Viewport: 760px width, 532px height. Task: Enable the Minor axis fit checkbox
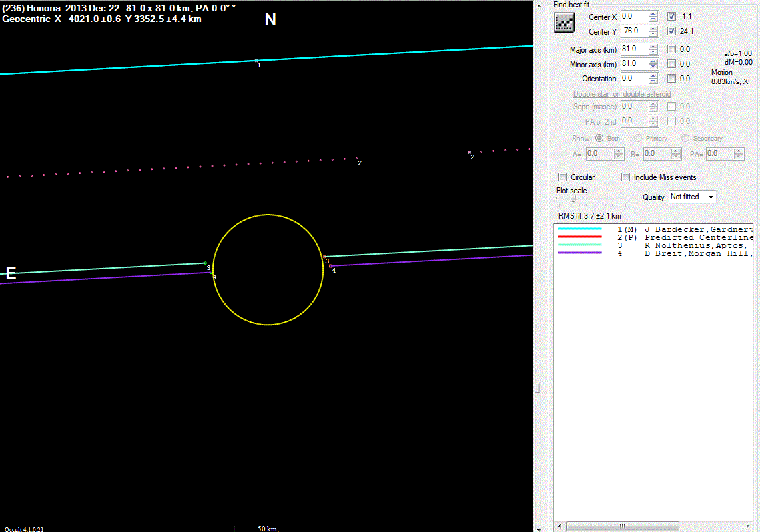671,63
